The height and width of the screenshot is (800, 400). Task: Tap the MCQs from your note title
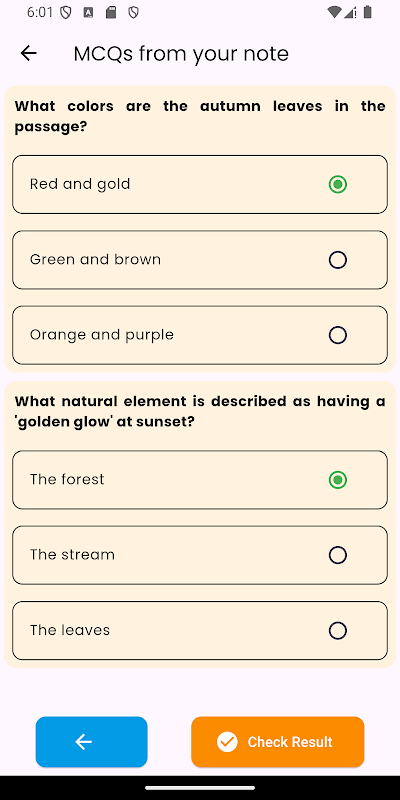pos(181,54)
